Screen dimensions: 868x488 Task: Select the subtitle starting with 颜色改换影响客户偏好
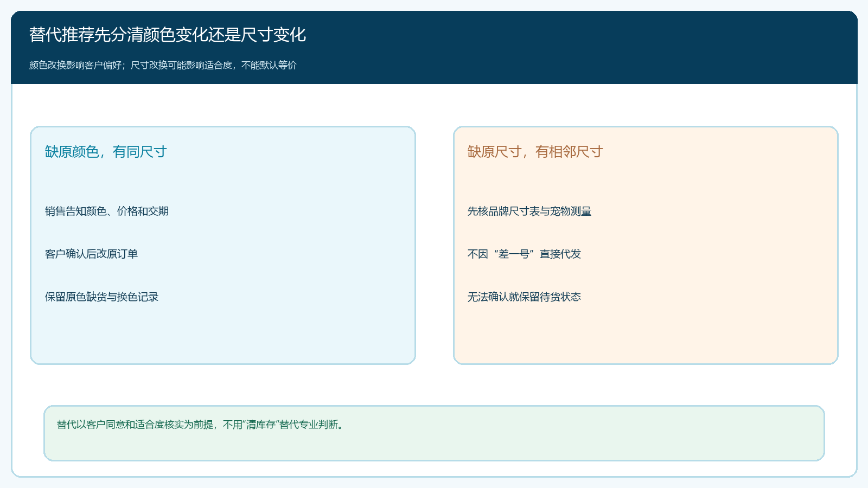coord(163,65)
